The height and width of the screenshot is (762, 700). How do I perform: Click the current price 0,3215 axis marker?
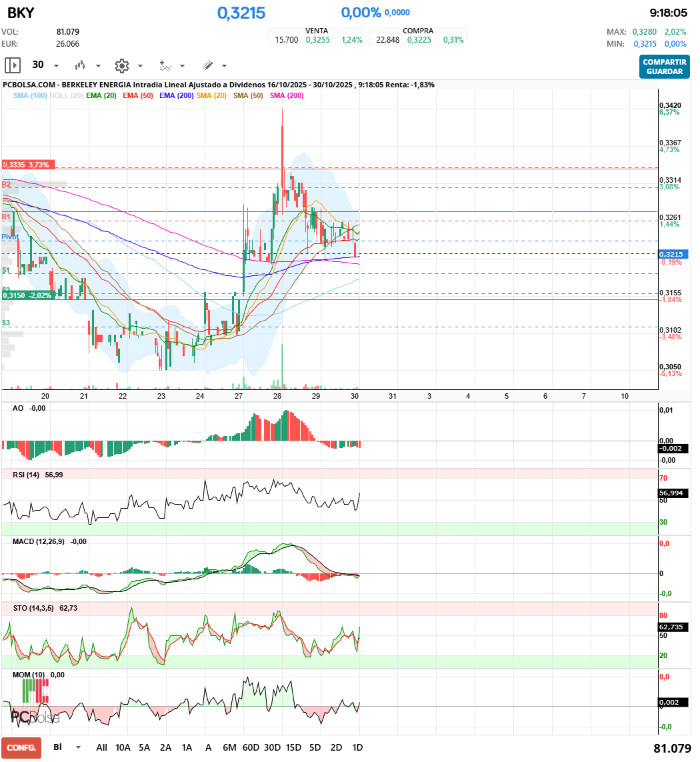click(673, 254)
